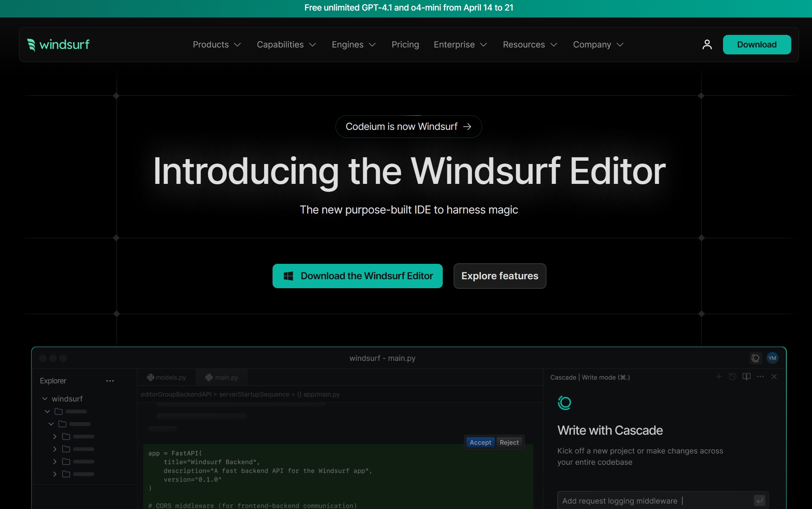
Task: Open the Engines dropdown
Action: coord(353,45)
